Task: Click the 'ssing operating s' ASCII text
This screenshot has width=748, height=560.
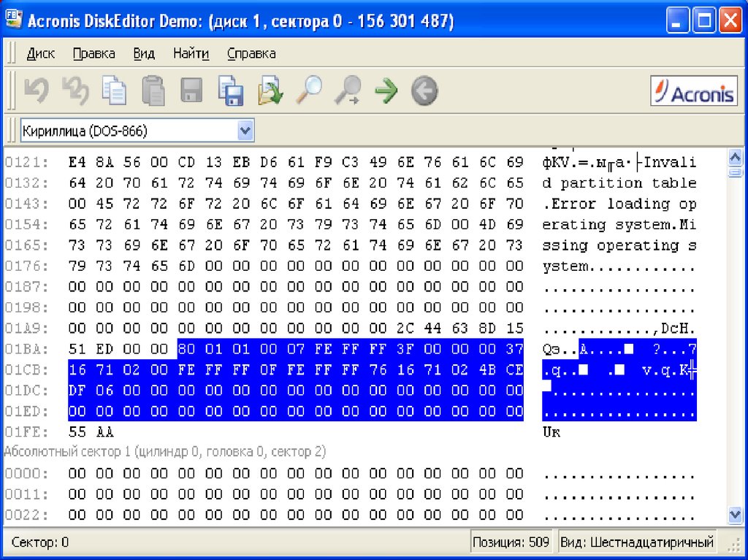Action: (619, 245)
